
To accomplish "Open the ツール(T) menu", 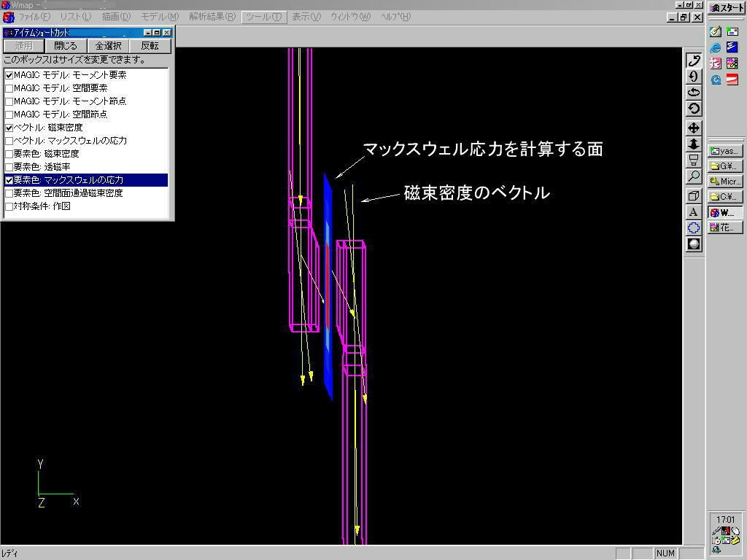I will pos(263,17).
